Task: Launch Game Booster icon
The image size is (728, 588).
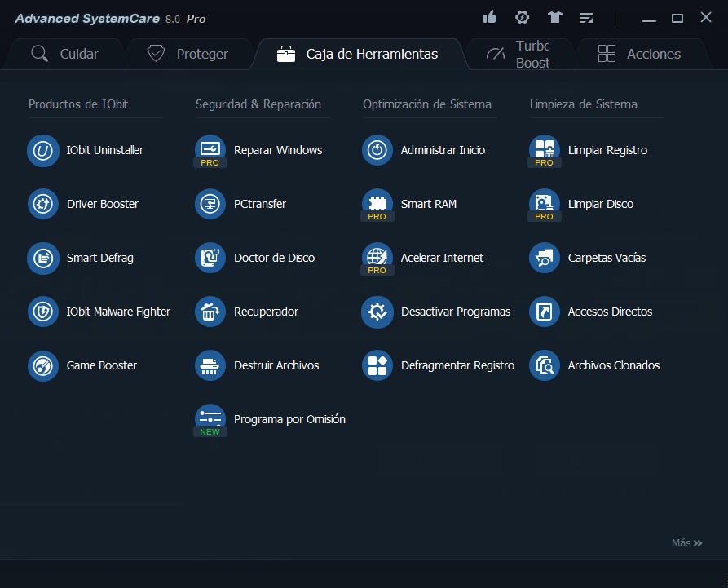Action: click(x=43, y=366)
